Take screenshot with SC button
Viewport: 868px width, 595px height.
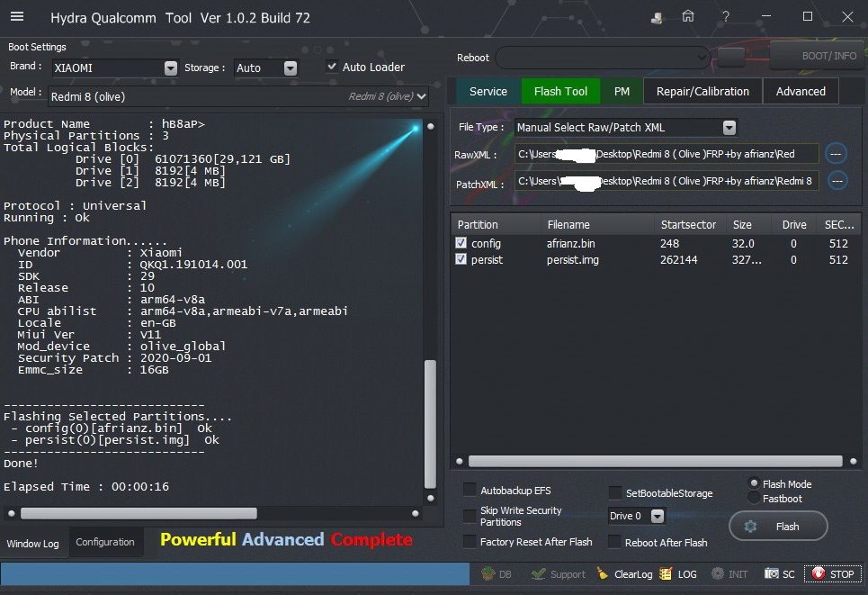pos(780,574)
